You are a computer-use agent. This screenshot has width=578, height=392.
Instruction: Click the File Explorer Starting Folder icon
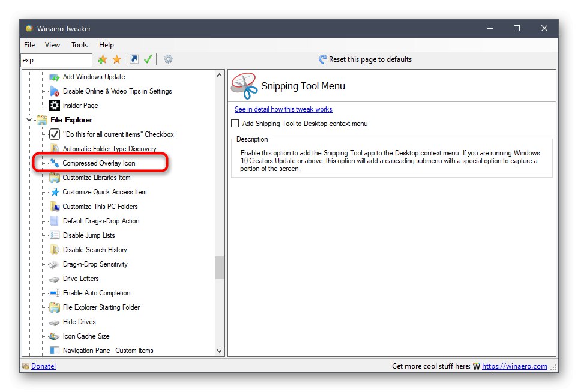pyautogui.click(x=55, y=307)
